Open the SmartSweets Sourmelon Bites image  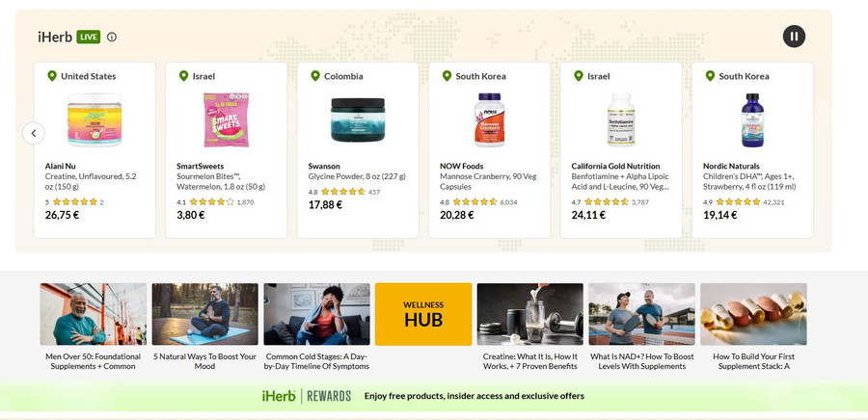(226, 119)
